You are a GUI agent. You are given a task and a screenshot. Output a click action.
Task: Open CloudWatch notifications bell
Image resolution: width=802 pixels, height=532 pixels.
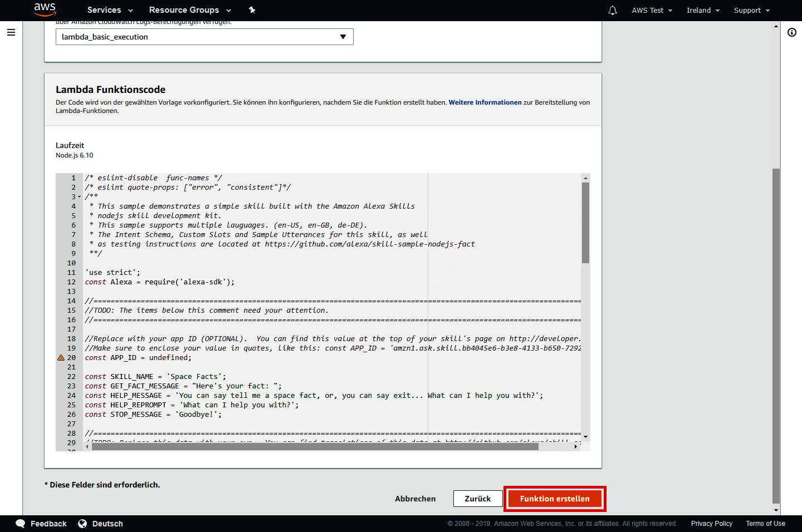(612, 10)
